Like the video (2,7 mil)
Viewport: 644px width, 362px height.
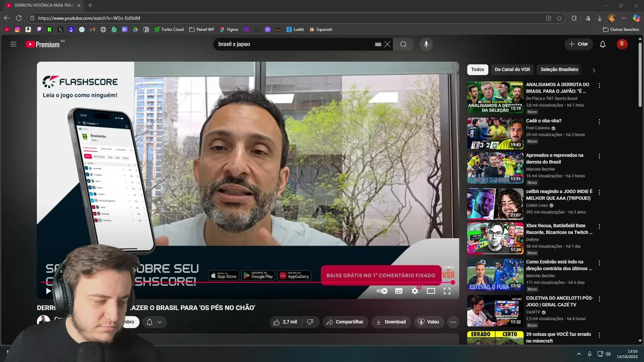285,322
